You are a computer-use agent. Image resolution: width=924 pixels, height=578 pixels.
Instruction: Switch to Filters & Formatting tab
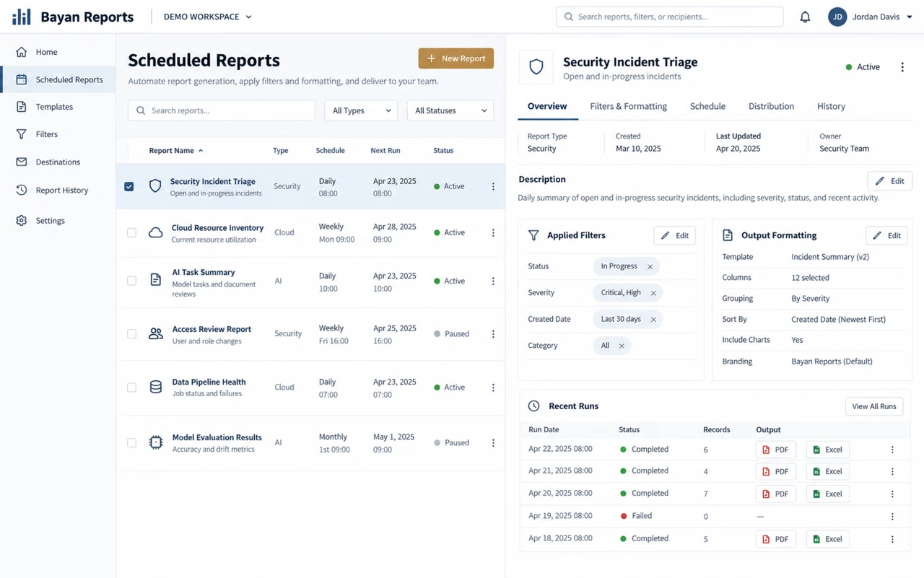(628, 106)
